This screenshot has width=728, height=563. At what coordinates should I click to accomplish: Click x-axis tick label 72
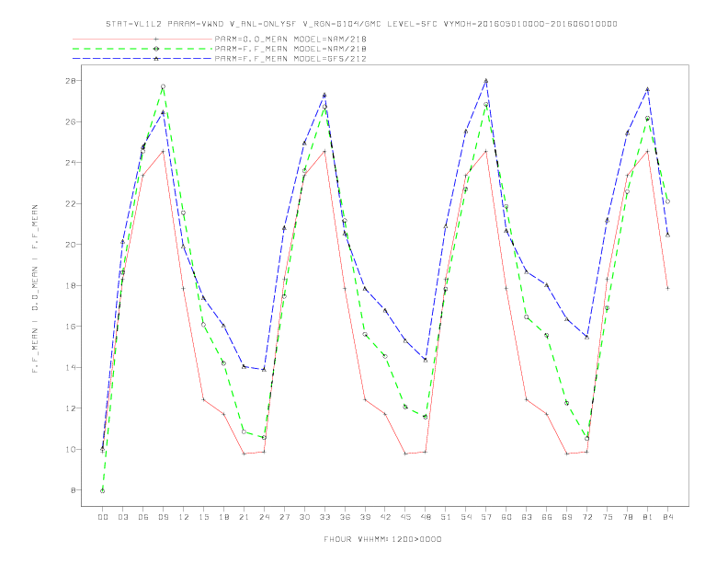[586, 517]
